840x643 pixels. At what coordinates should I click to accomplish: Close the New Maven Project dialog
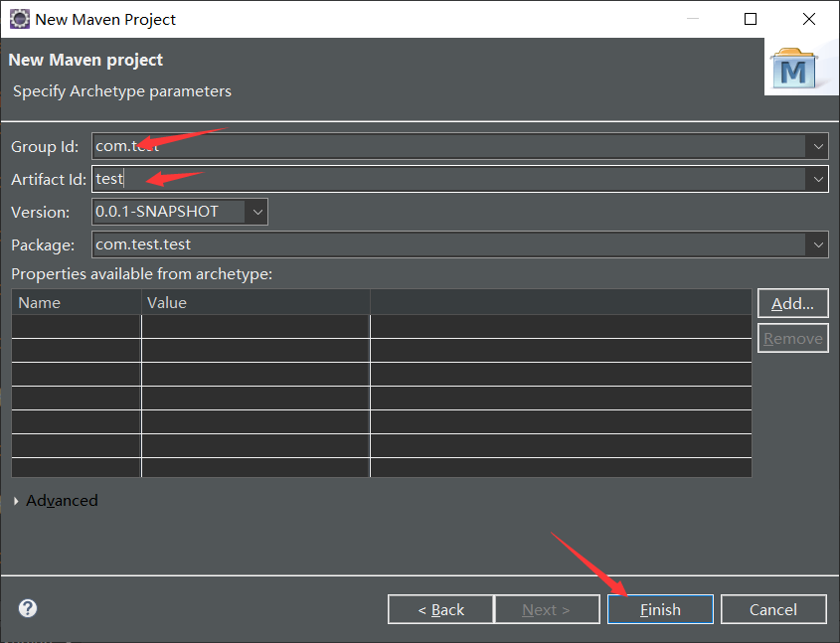809,19
